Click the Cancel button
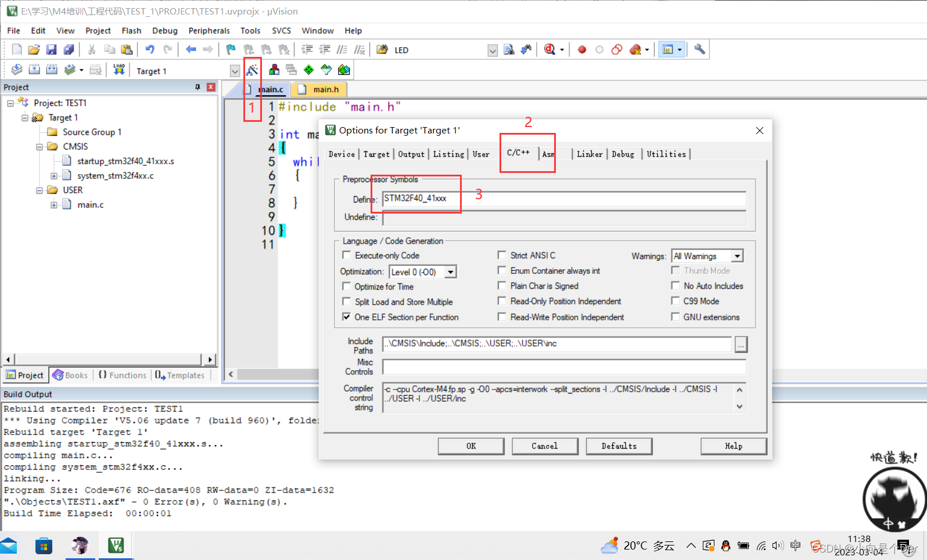This screenshot has height=560, width=927. click(x=545, y=446)
